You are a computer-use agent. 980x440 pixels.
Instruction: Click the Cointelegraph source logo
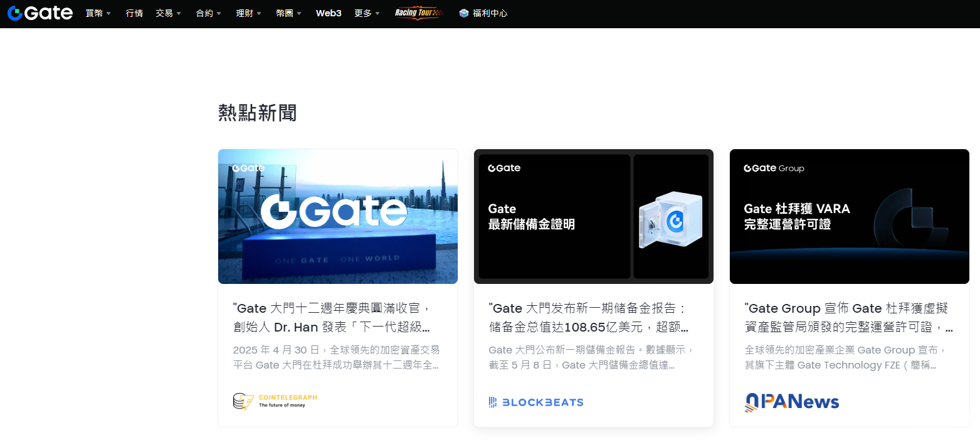tap(275, 401)
